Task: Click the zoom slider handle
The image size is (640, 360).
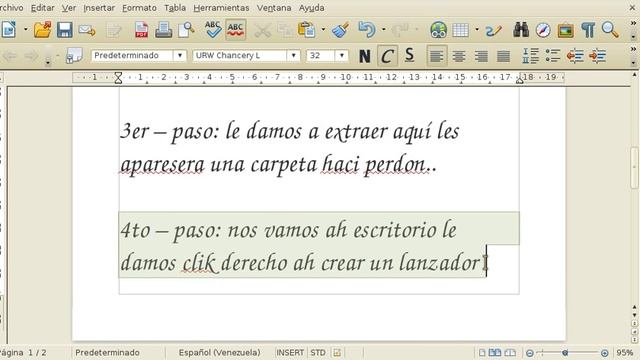Action: pos(565,352)
